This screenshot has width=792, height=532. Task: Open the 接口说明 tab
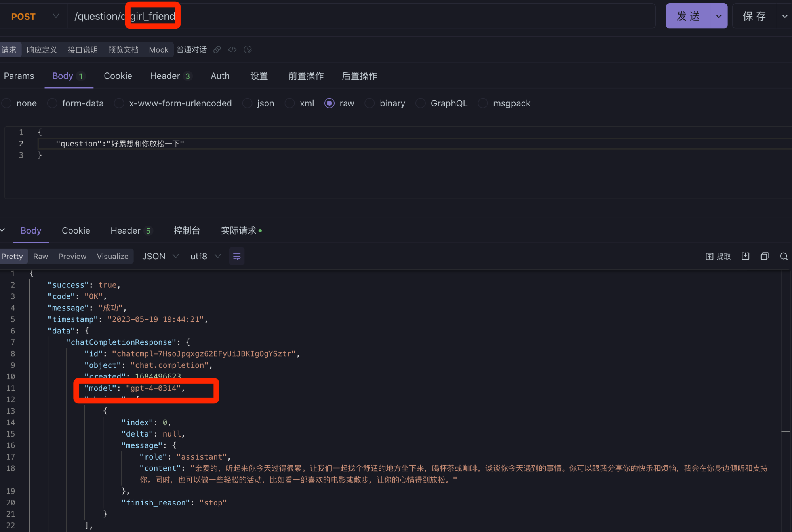[x=83, y=50]
